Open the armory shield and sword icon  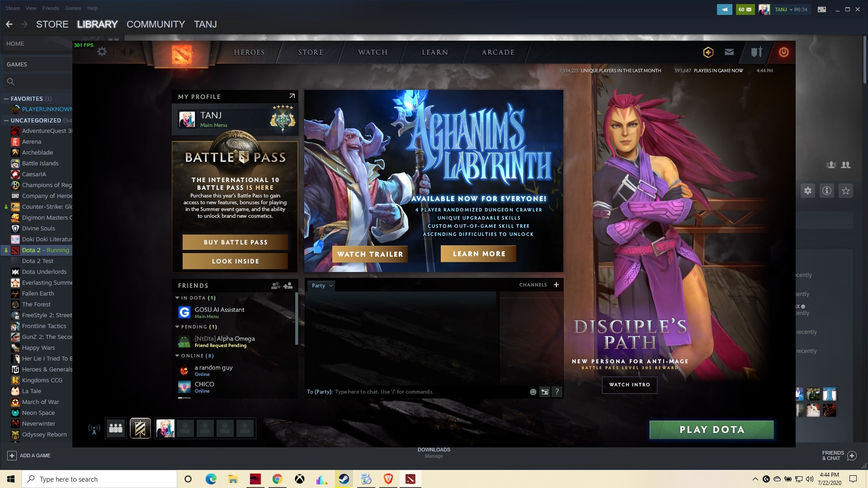click(x=756, y=52)
